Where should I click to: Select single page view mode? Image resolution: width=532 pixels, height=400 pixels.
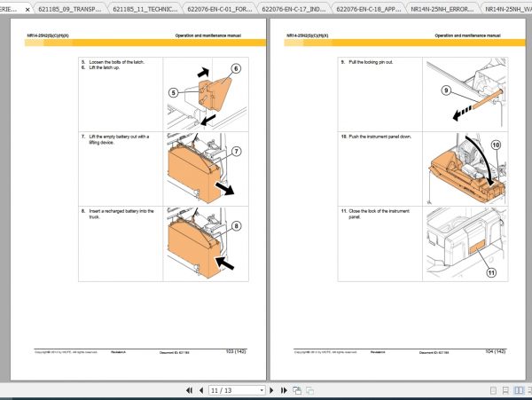coord(493,390)
